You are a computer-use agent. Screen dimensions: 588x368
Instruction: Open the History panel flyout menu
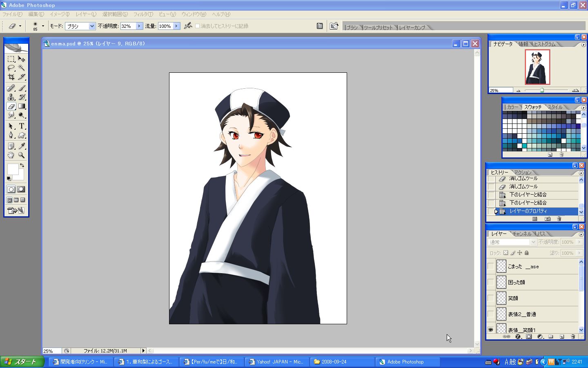581,173
